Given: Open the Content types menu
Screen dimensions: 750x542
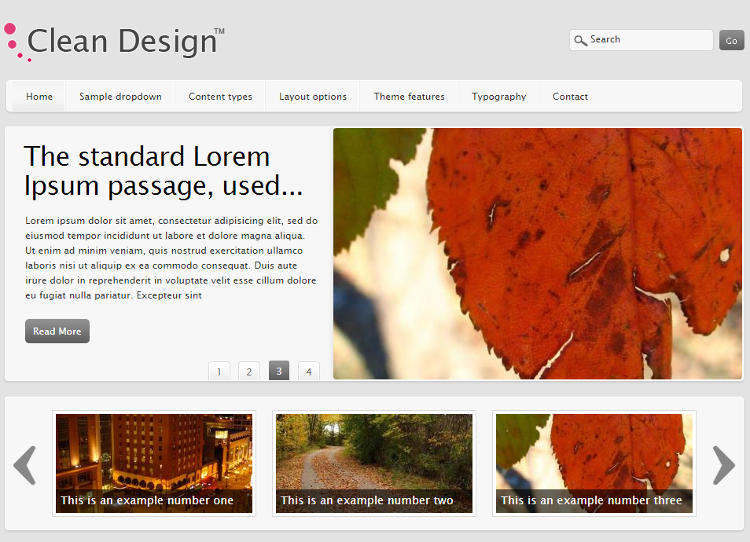Looking at the screenshot, I should tap(220, 97).
